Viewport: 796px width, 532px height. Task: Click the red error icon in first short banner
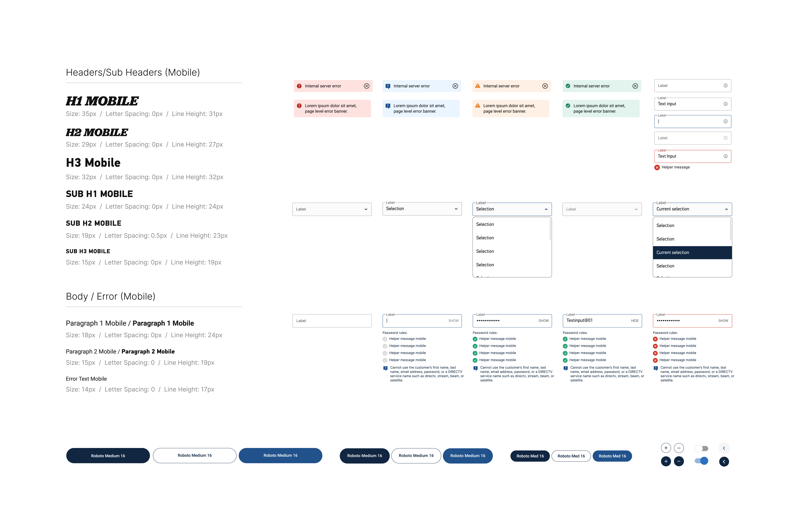299,86
